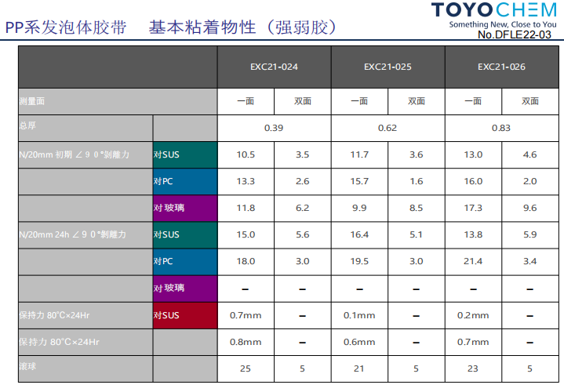Select the rolling ball value 25
564x392 pixels.
click(246, 368)
